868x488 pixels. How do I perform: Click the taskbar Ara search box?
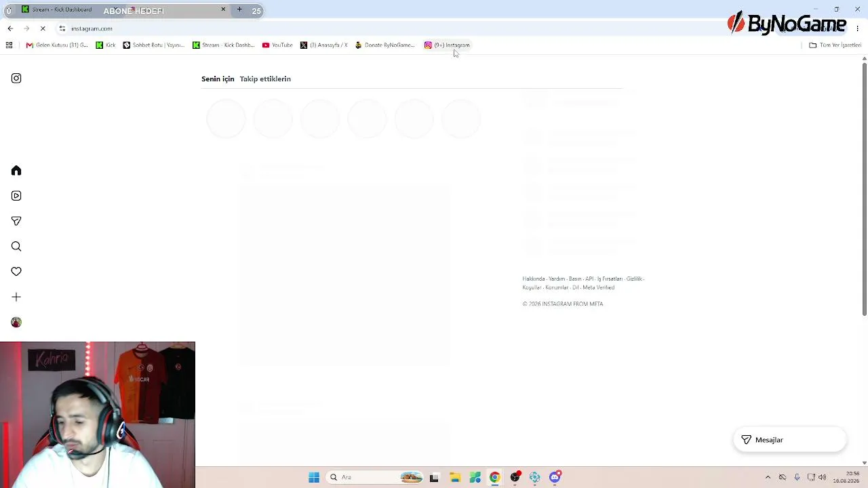click(x=375, y=477)
